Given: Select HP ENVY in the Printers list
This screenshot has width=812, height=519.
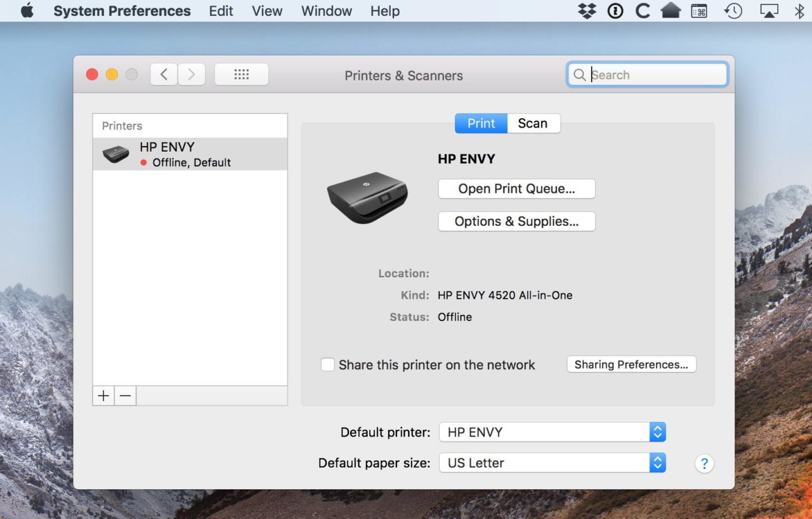Looking at the screenshot, I should tap(190, 154).
